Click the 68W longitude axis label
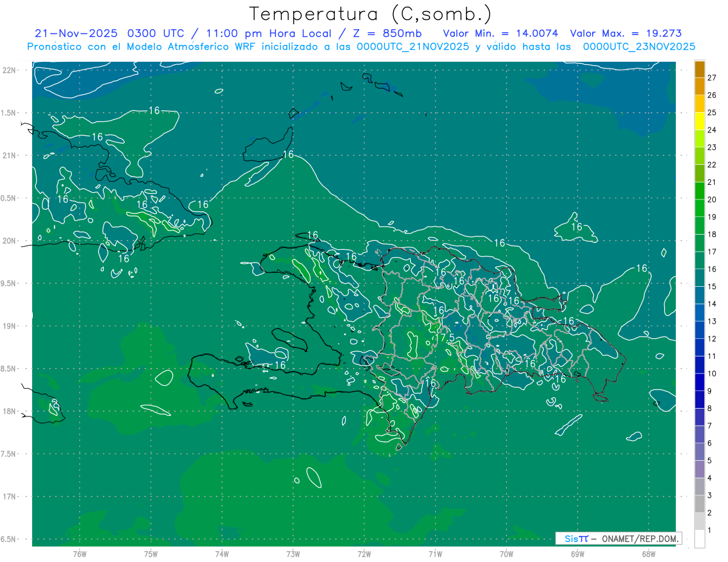The image size is (728, 562). point(648,554)
